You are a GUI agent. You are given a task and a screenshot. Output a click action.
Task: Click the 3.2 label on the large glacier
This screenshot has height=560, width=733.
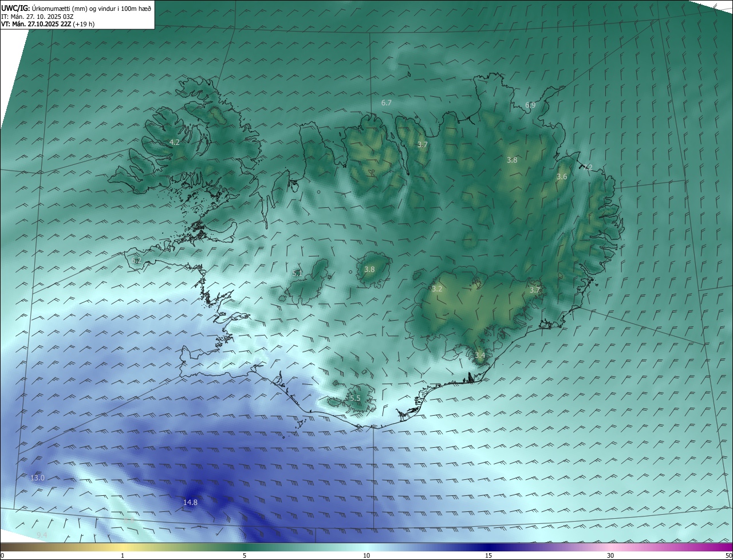point(437,289)
